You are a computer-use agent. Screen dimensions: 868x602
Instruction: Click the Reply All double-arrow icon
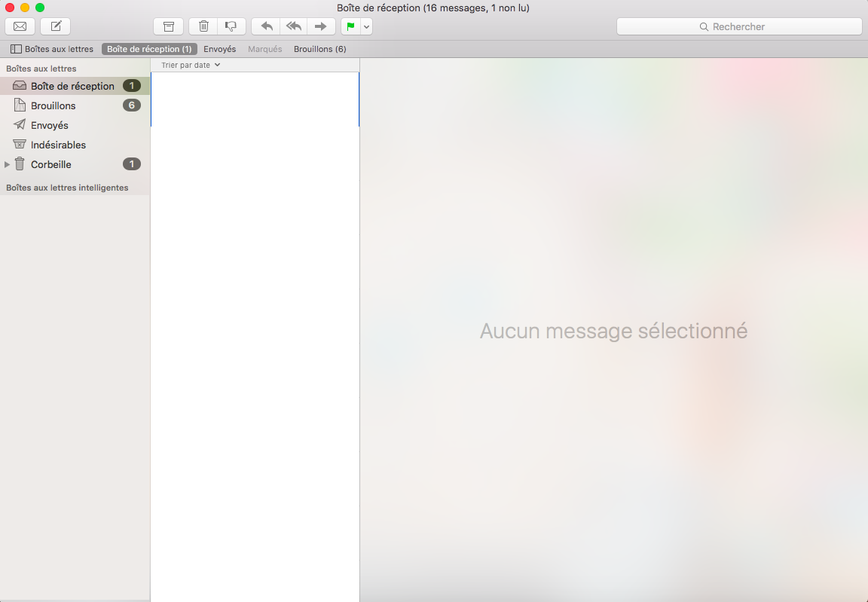pos(294,26)
